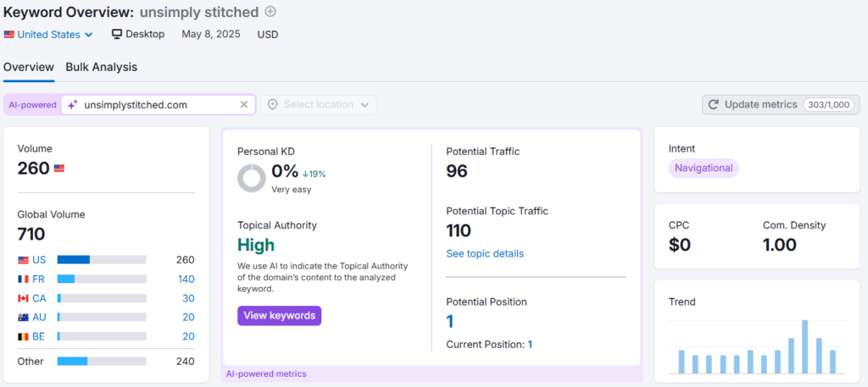Open the See topic details link
This screenshot has height=387, width=868.
point(485,254)
